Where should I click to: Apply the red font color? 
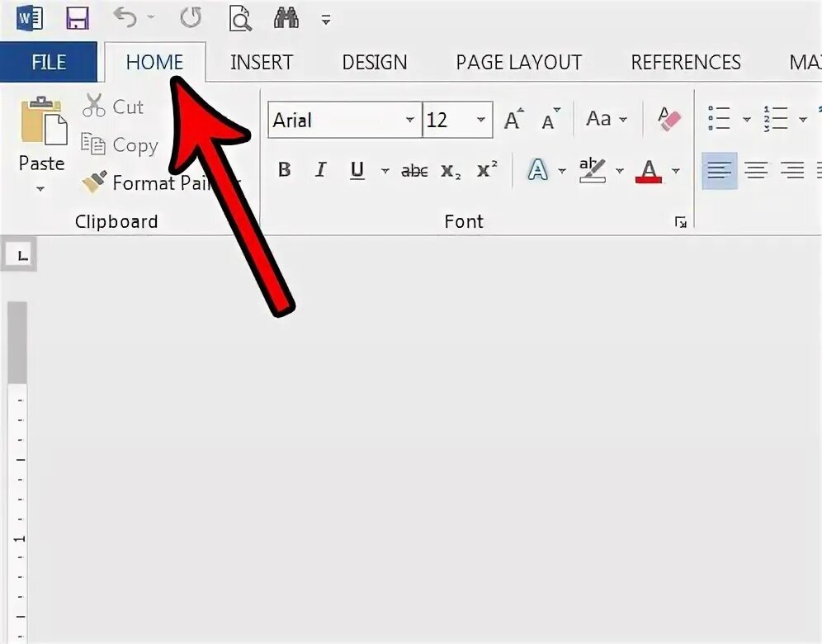click(x=649, y=171)
